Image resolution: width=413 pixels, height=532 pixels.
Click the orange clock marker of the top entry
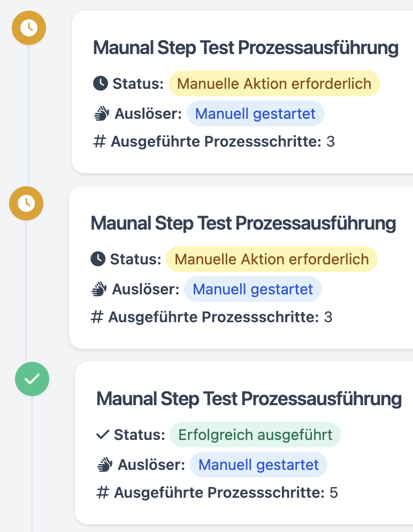point(29,28)
